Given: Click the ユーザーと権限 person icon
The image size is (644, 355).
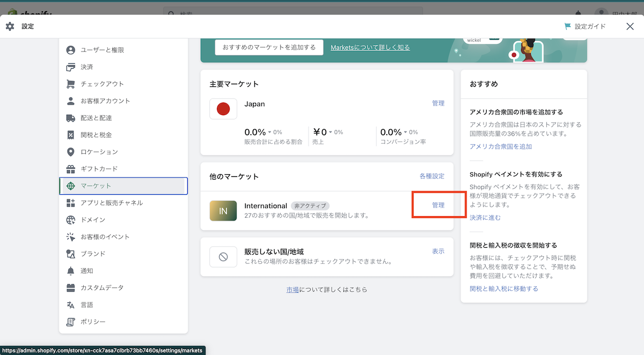Looking at the screenshot, I should (70, 50).
